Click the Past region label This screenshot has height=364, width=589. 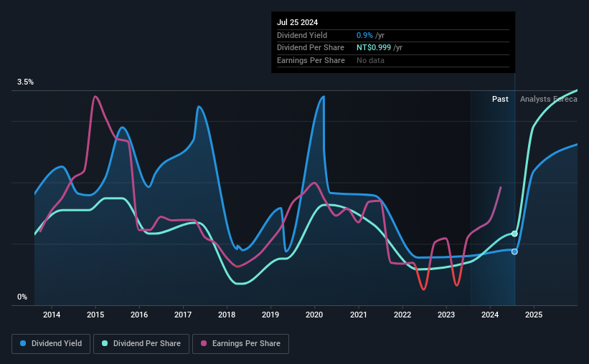tap(500, 99)
